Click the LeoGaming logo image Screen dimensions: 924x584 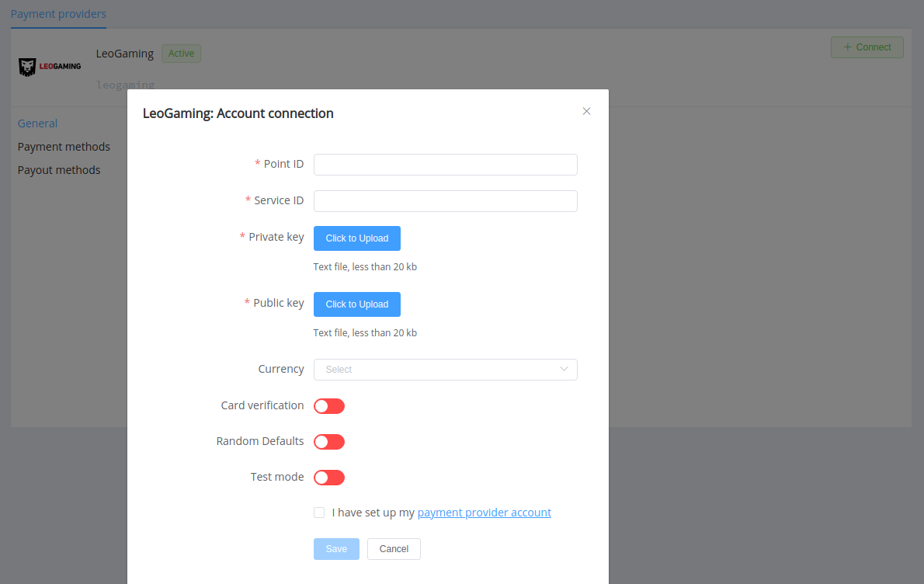click(50, 67)
